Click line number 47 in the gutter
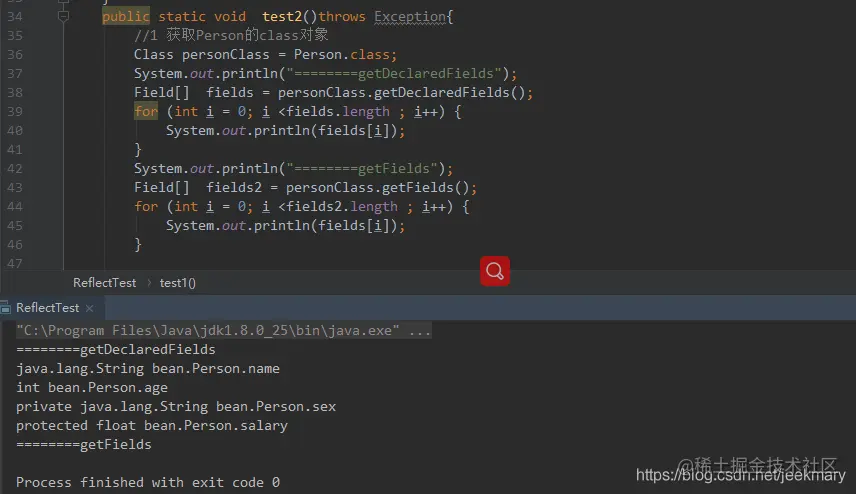 [x=15, y=264]
